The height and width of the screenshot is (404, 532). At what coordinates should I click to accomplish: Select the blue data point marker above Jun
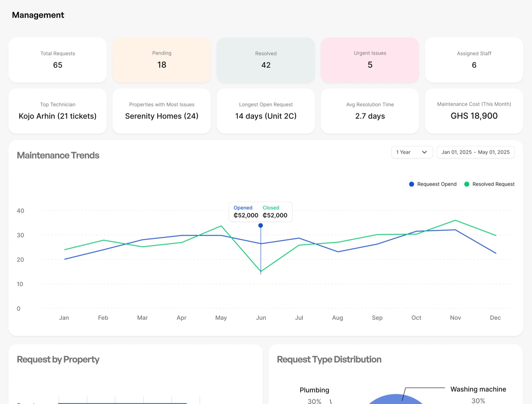[261, 226]
